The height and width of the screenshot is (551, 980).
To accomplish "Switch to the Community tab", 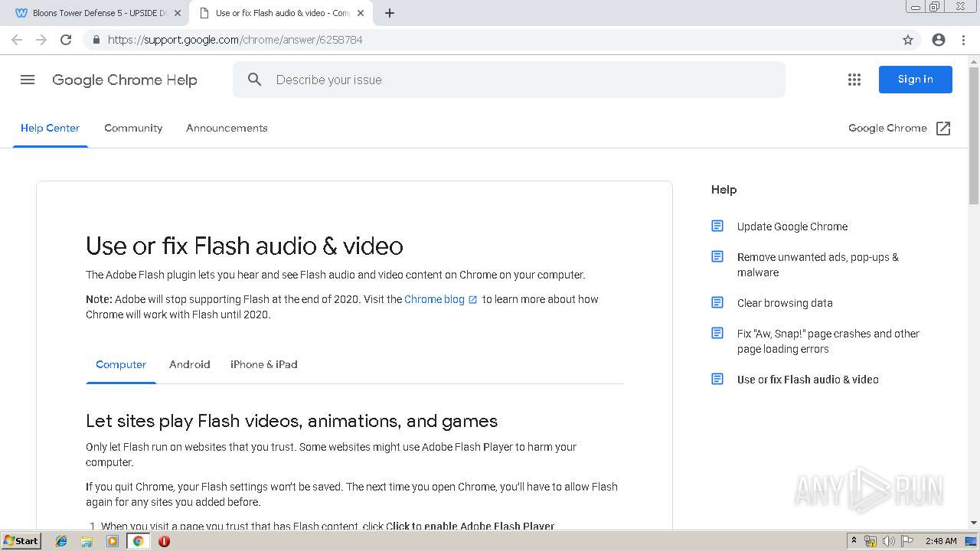I will [x=133, y=128].
